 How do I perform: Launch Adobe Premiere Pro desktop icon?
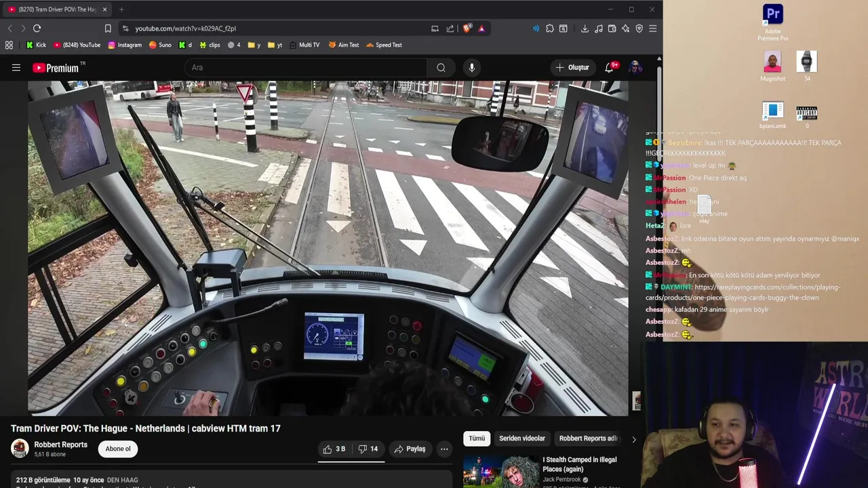772,22
